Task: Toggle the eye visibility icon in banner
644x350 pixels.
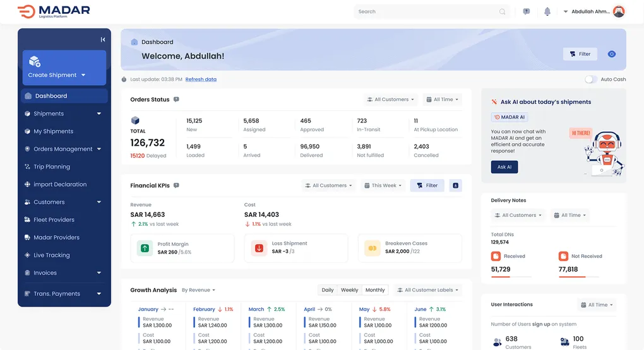Action: point(611,54)
